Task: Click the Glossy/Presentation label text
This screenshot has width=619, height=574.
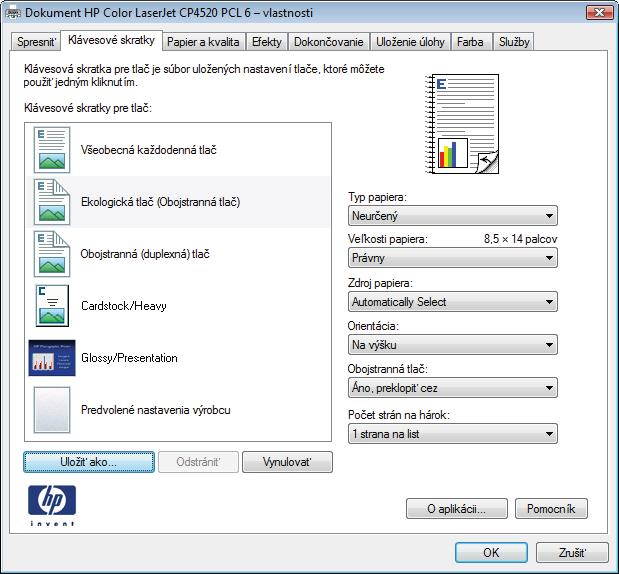Action: pyautogui.click(x=129, y=358)
